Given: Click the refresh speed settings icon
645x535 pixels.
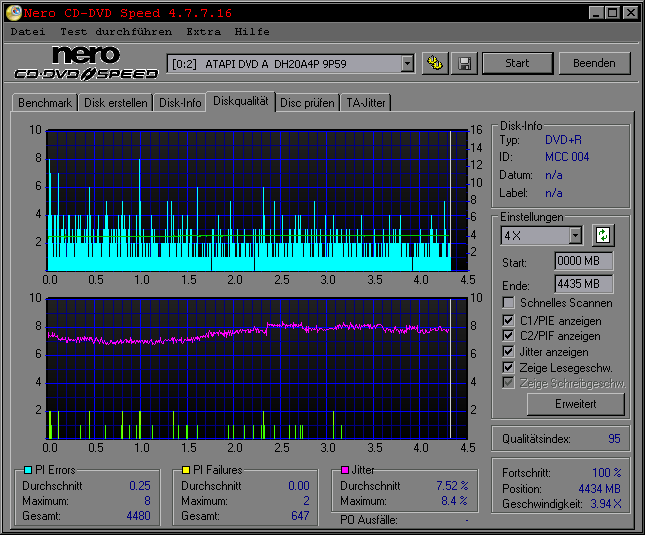Looking at the screenshot, I should (x=603, y=236).
